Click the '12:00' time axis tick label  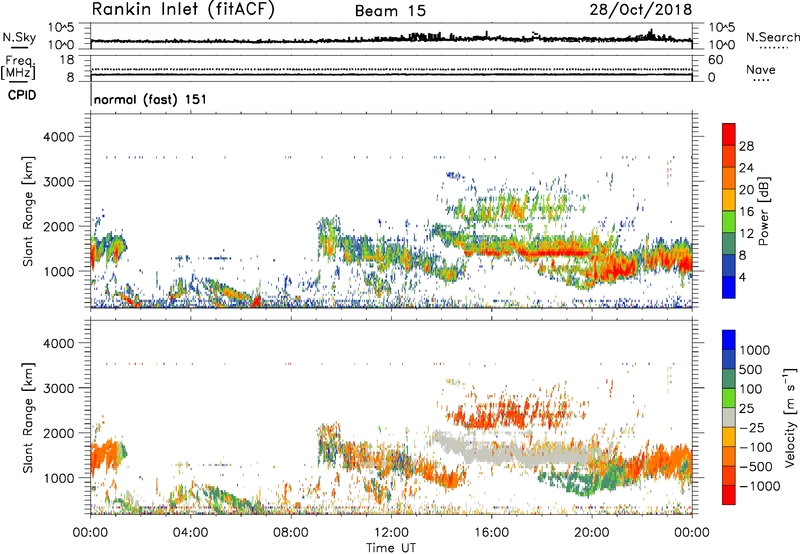391,533
